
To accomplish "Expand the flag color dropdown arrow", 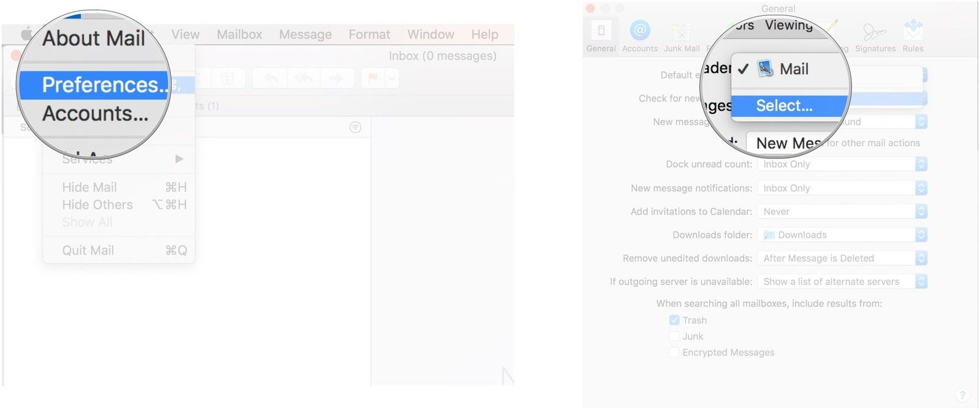I will [x=392, y=78].
